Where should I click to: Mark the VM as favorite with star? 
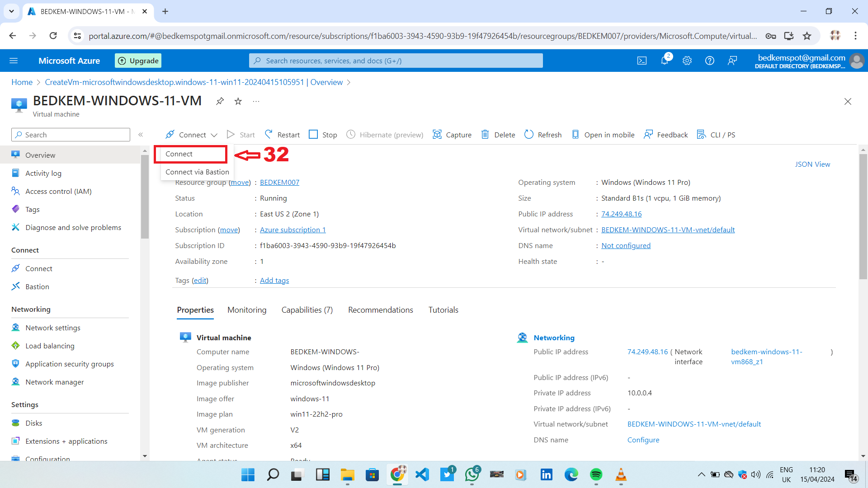[x=238, y=101]
